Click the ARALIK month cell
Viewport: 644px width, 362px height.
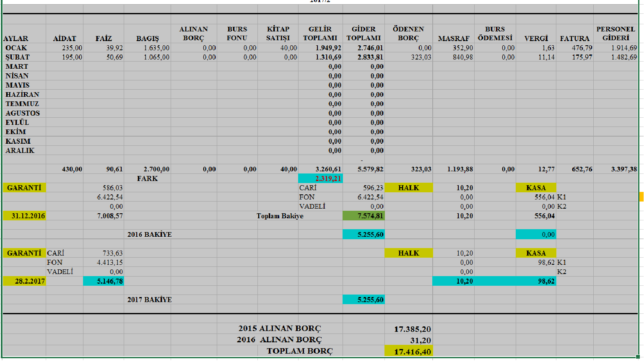24,150
